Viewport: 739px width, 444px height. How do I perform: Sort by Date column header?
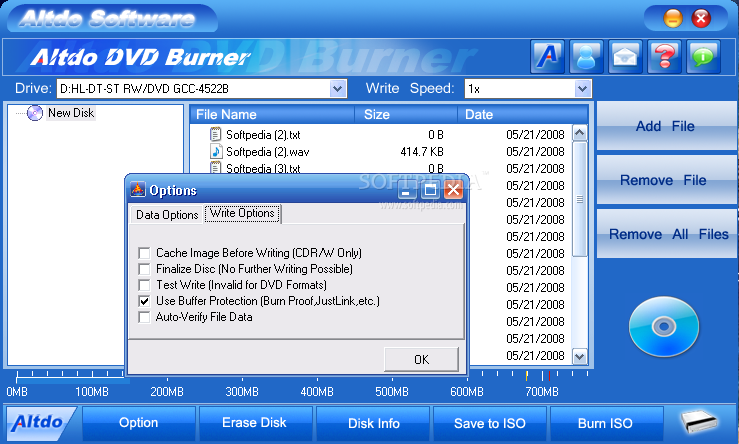click(523, 115)
